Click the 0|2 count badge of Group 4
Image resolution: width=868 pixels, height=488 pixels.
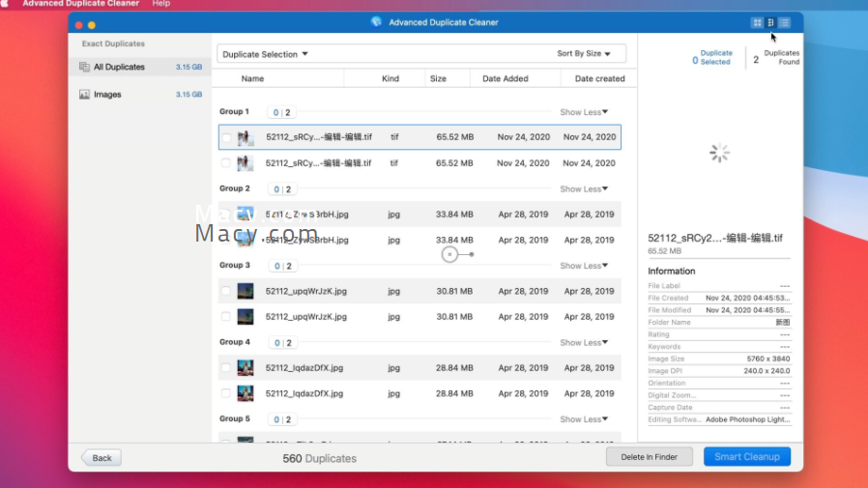point(282,343)
